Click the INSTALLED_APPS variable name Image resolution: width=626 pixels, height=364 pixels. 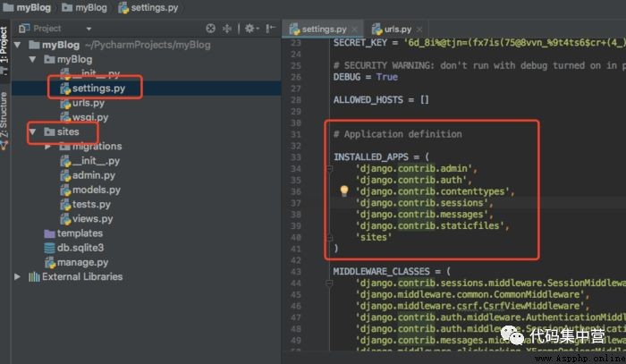(371, 157)
